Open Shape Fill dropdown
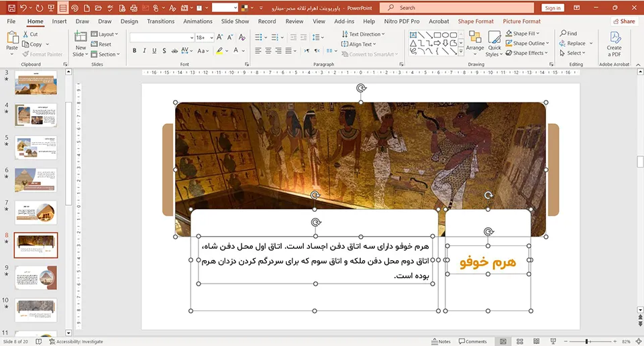Image resolution: width=644 pixels, height=346 pixels. tap(523, 34)
